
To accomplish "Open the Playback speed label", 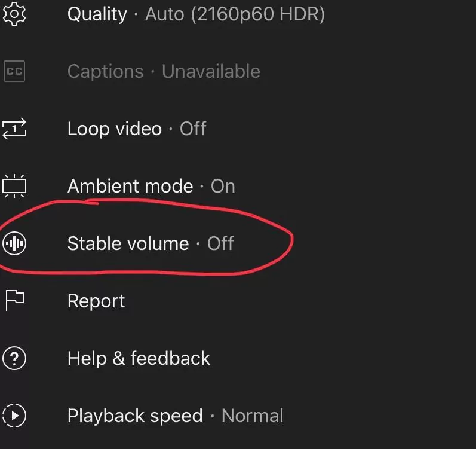I will click(135, 416).
